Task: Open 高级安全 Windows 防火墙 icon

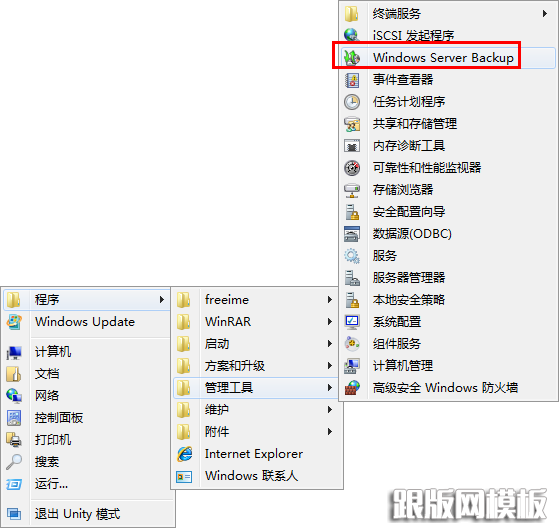Action: 352,388
